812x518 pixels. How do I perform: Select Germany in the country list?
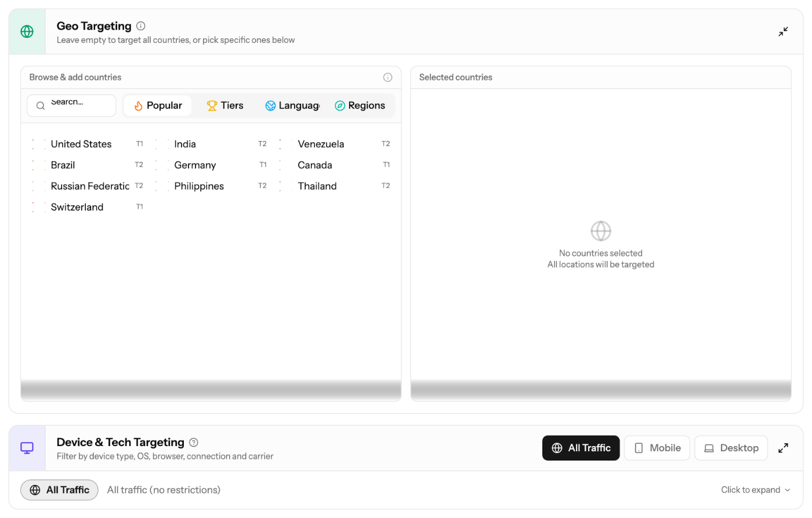(211, 165)
